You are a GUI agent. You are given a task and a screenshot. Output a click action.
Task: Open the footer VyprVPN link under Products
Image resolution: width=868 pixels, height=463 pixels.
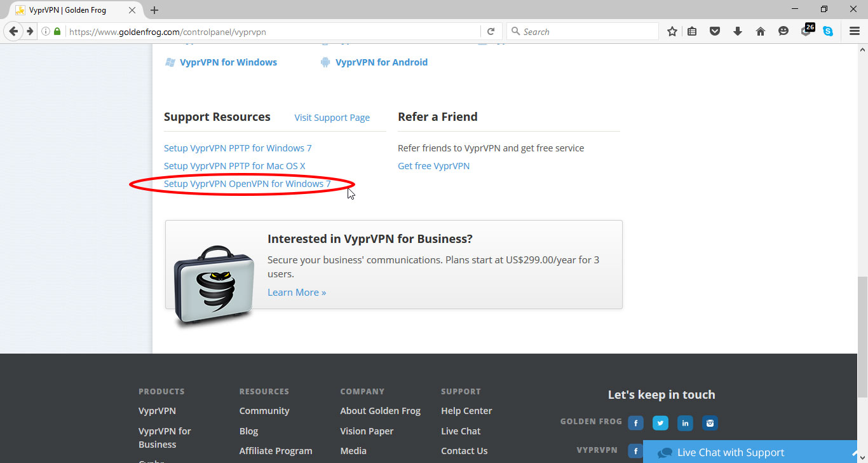tap(157, 411)
